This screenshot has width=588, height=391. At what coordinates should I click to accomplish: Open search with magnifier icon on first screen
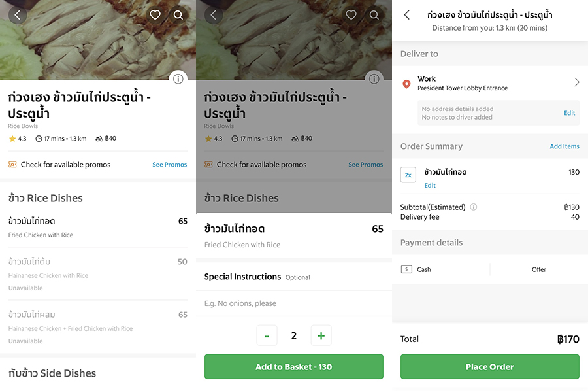click(x=178, y=15)
